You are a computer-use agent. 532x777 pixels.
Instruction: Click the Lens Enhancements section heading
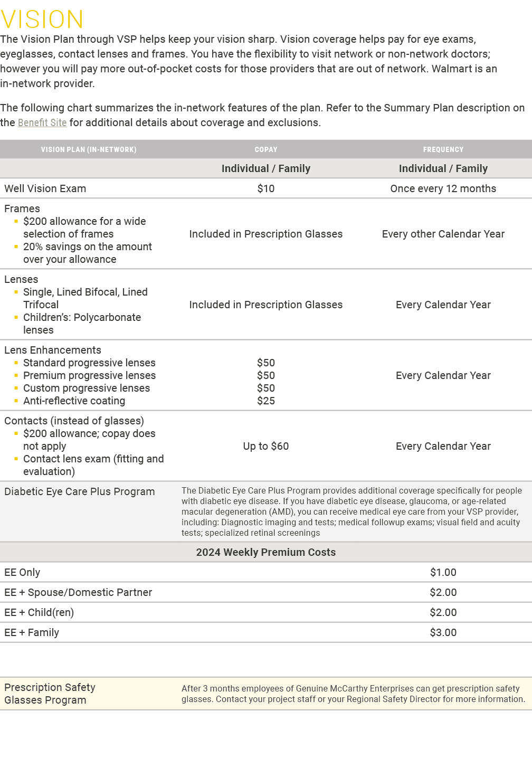[x=53, y=350]
